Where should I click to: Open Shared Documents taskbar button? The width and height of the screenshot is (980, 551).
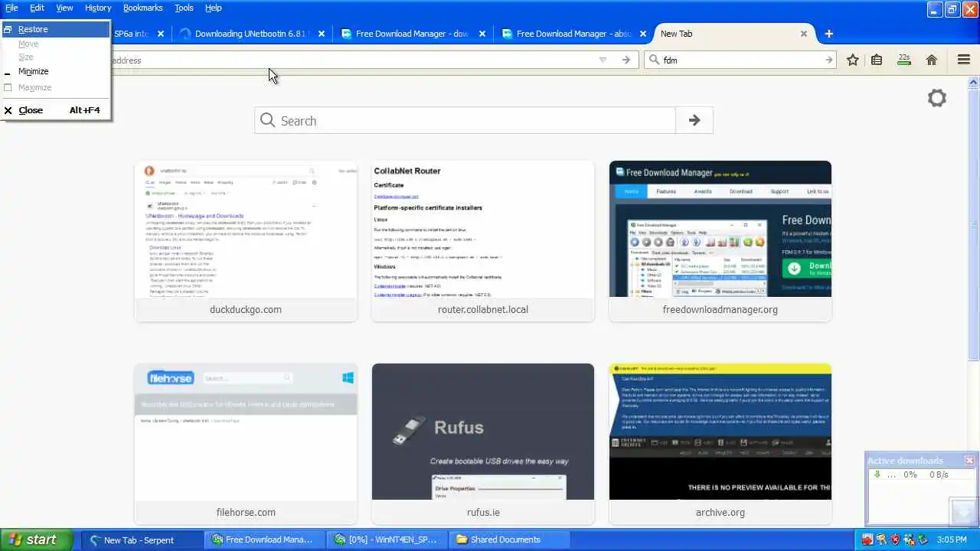[x=509, y=540]
